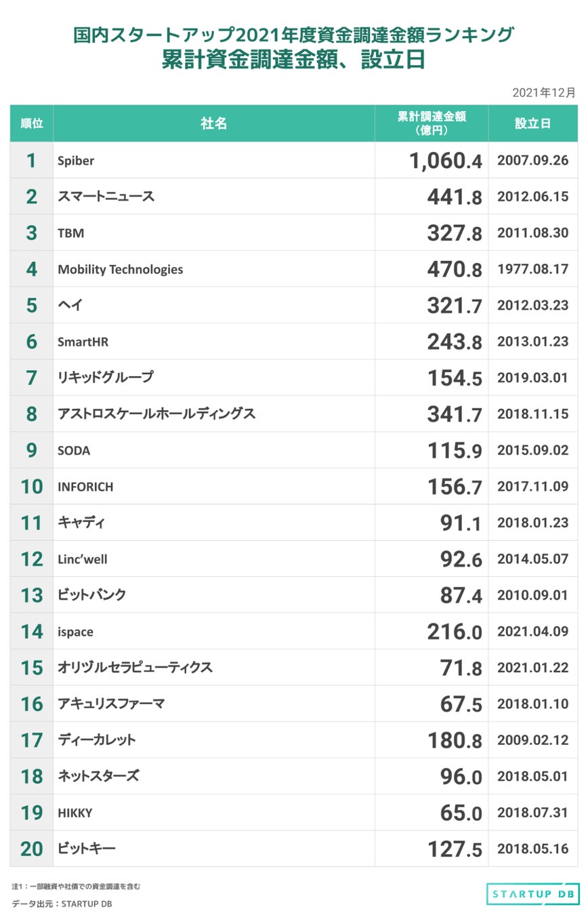This screenshot has height=915, width=588.
Task: Click the 社名 column header
Action: [213, 123]
